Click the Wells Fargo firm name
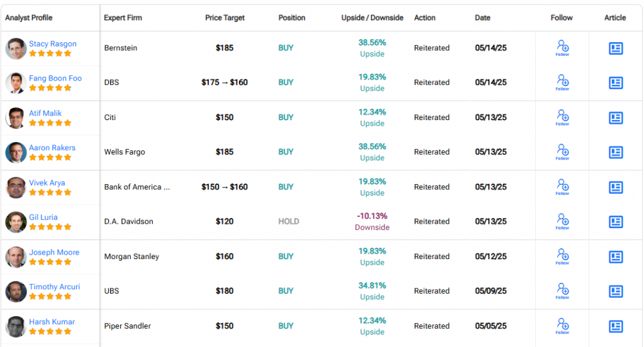Viewport: 644px width, 347px height. click(125, 151)
